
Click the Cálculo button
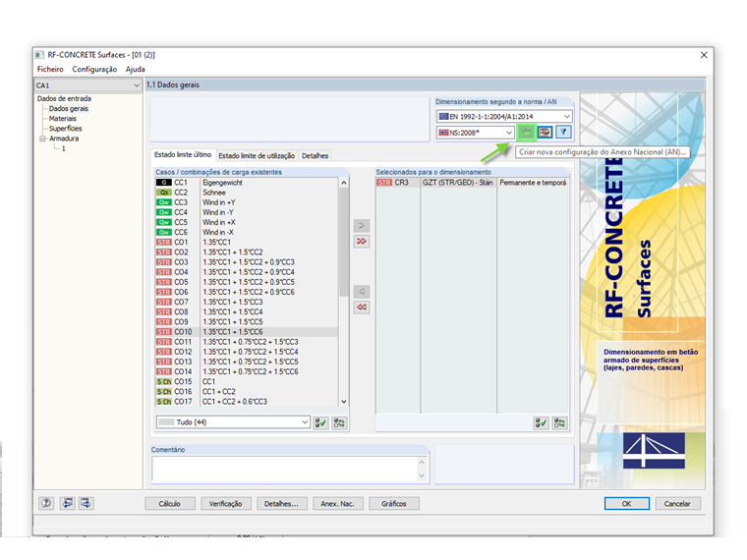pos(170,503)
